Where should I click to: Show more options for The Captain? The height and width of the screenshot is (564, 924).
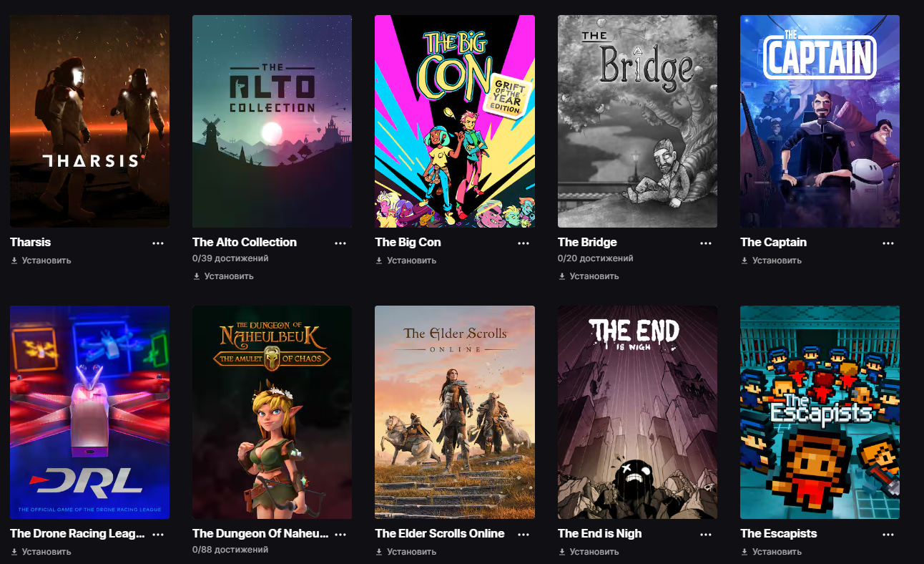click(888, 243)
